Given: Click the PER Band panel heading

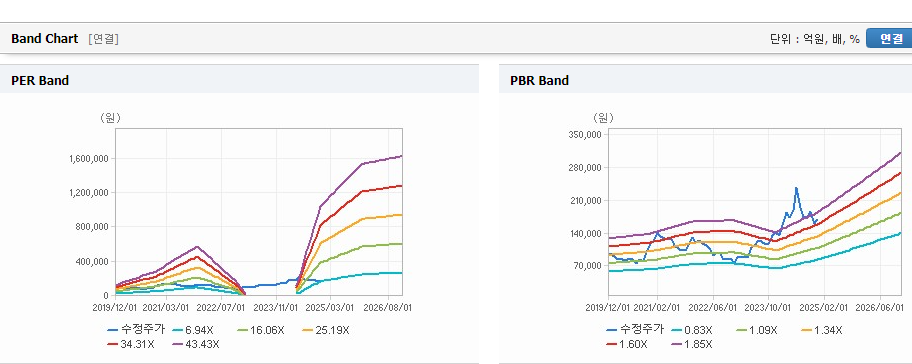Looking at the screenshot, I should click(x=40, y=81).
